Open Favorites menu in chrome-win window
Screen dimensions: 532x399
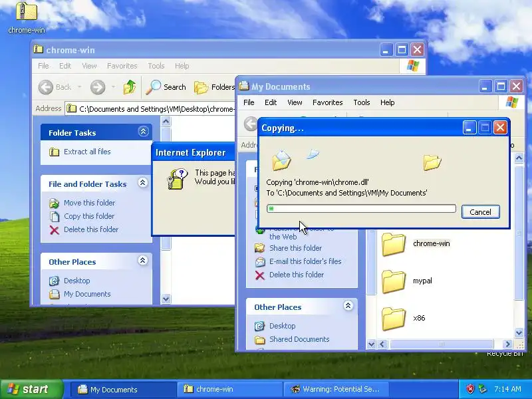122,66
